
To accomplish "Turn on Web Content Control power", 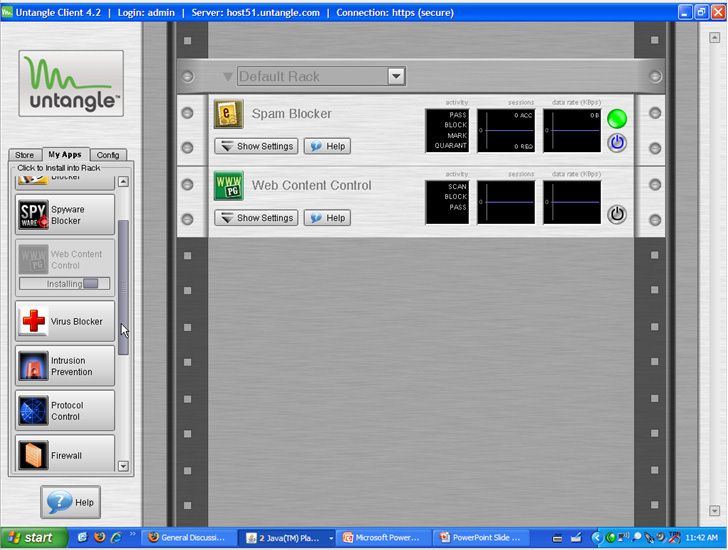I will click(617, 214).
